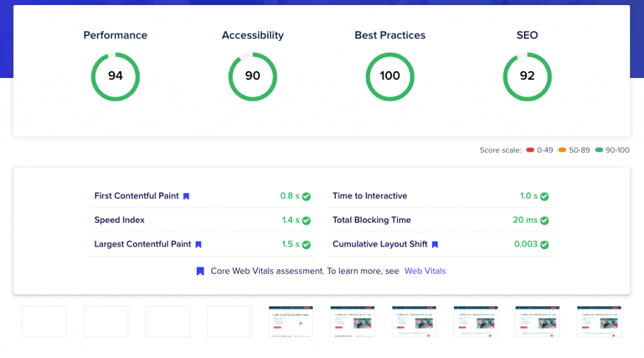Click the orange 50-89 score scale swatch

pyautogui.click(x=562, y=150)
